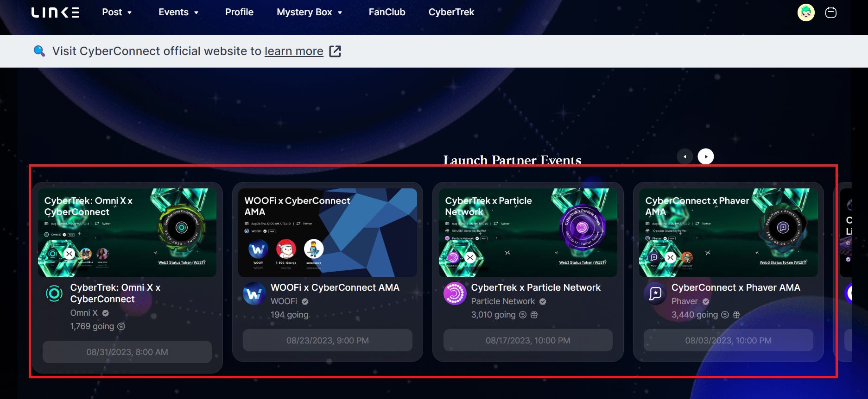868x399 pixels.
Task: Navigate to CyberTrek
Action: (451, 12)
